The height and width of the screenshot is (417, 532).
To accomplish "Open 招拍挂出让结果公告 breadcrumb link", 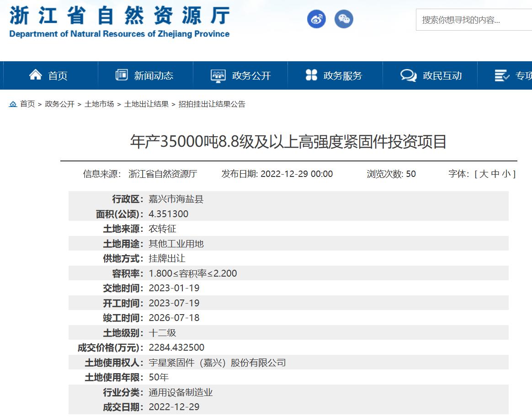I will pyautogui.click(x=212, y=104).
